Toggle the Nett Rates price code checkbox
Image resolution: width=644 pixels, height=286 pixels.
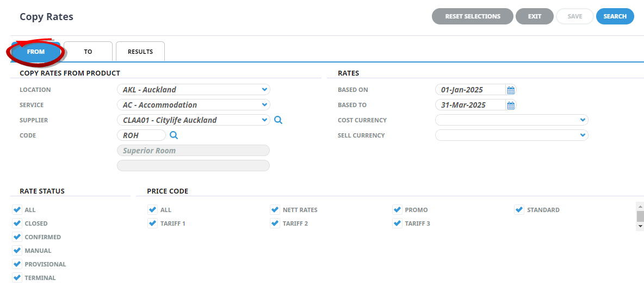pyautogui.click(x=275, y=210)
